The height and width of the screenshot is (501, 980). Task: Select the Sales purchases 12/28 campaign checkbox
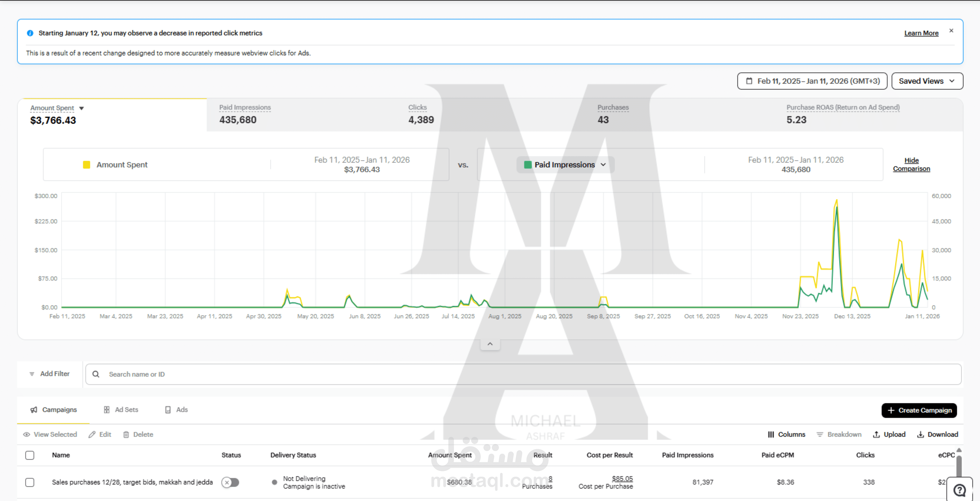click(x=30, y=482)
